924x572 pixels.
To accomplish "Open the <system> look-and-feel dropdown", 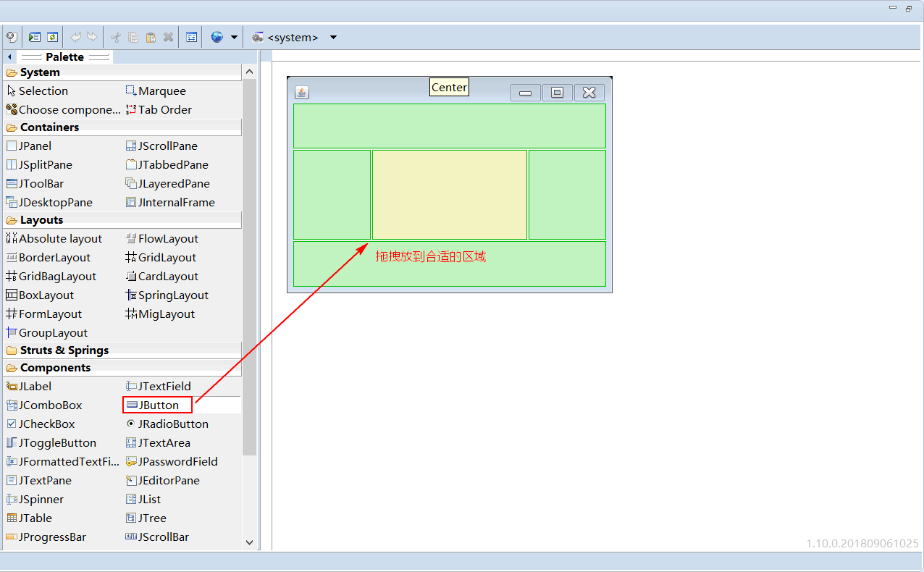I will pyautogui.click(x=292, y=37).
